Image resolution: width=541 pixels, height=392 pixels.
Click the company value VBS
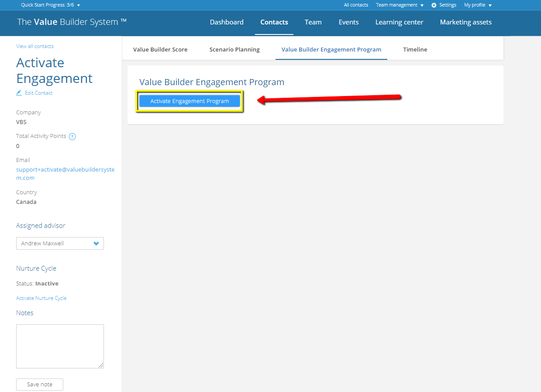click(x=21, y=122)
